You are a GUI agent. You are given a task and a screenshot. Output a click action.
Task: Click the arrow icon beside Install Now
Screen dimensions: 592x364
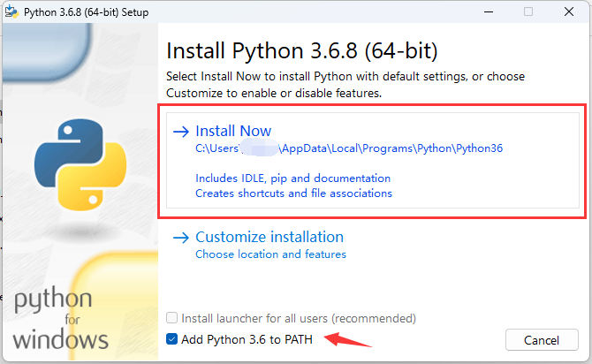pyautogui.click(x=181, y=132)
